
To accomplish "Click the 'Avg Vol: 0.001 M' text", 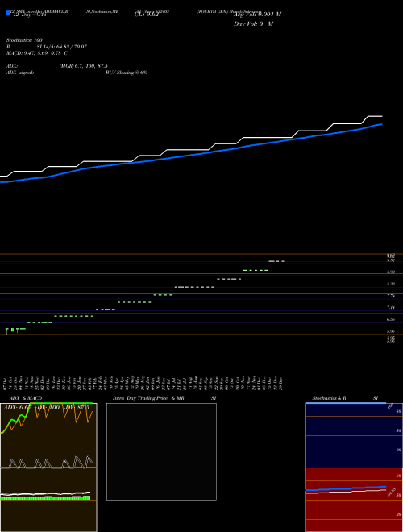I will tap(257, 15).
